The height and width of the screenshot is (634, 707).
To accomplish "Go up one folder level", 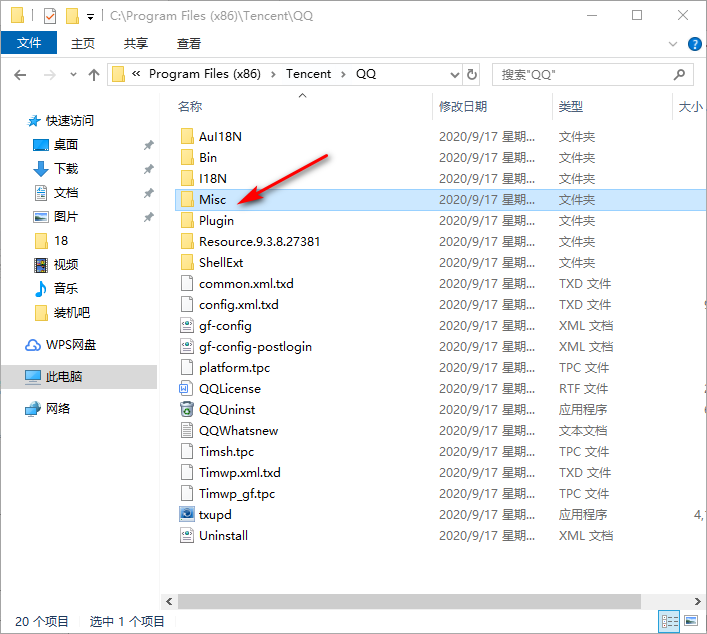I will [x=94, y=74].
